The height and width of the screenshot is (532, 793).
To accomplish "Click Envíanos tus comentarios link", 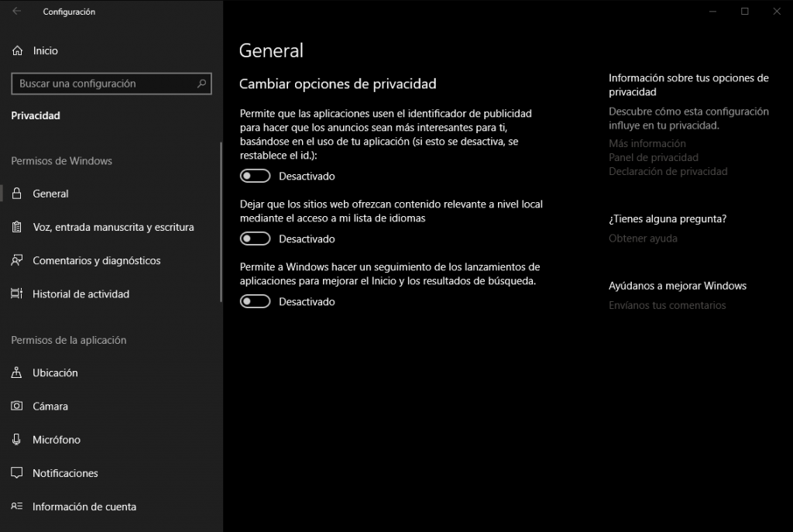I will (x=667, y=305).
